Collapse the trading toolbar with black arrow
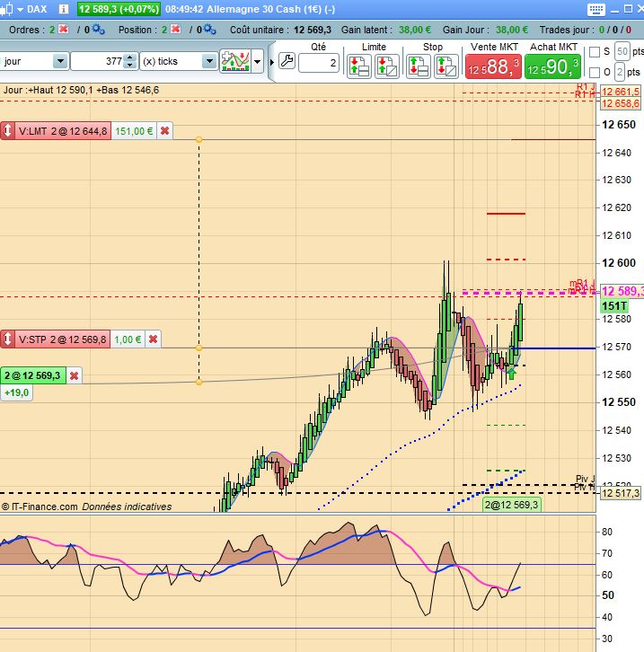Image resolution: width=644 pixels, height=652 pixels. tap(272, 62)
